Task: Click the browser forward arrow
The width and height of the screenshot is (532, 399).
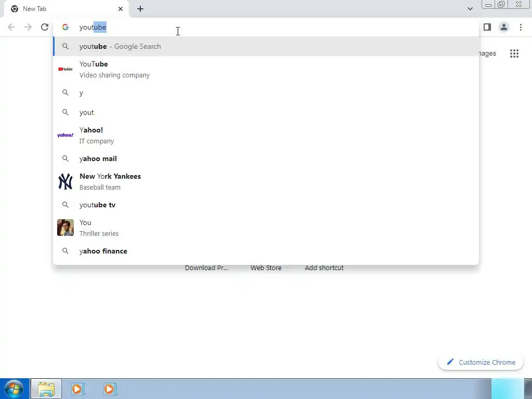Action: coord(28,27)
